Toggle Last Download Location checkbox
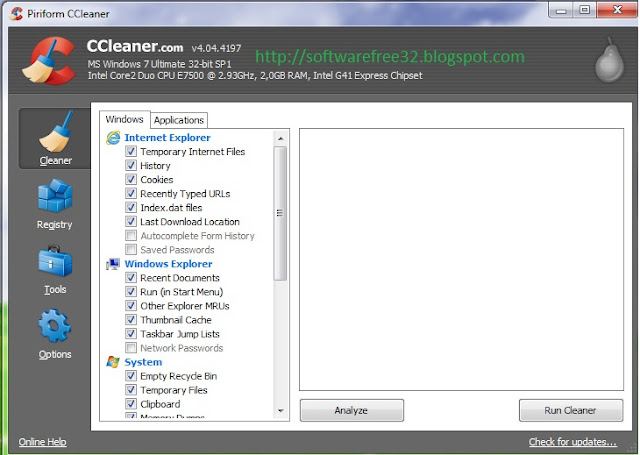Viewport: 640px width, 455px height. 131,221
